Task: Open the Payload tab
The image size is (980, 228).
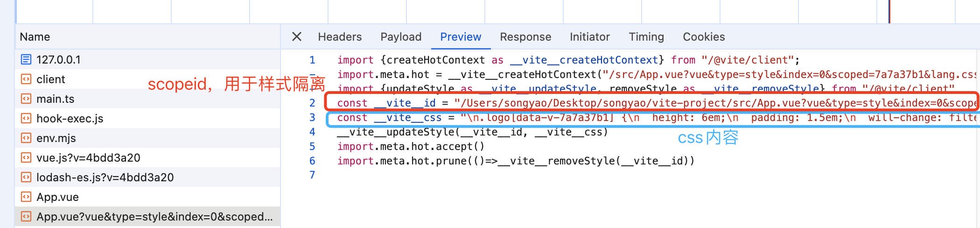Action: [x=401, y=37]
